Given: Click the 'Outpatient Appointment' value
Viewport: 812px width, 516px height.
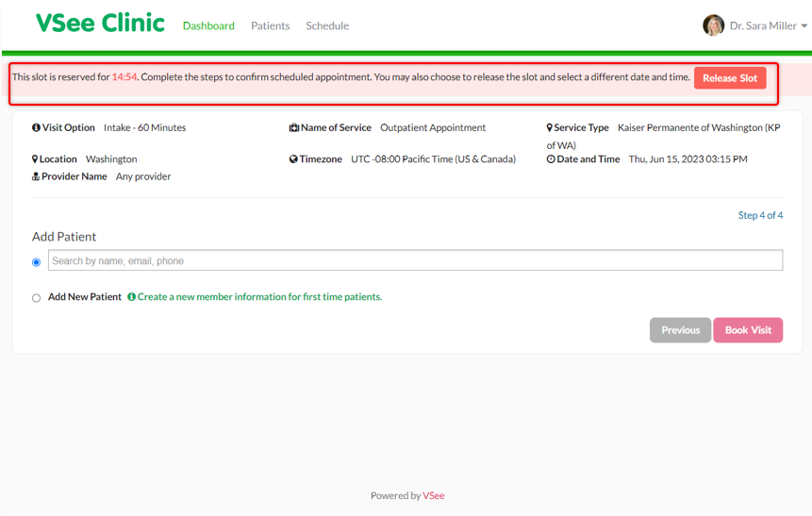Looking at the screenshot, I should coord(433,127).
